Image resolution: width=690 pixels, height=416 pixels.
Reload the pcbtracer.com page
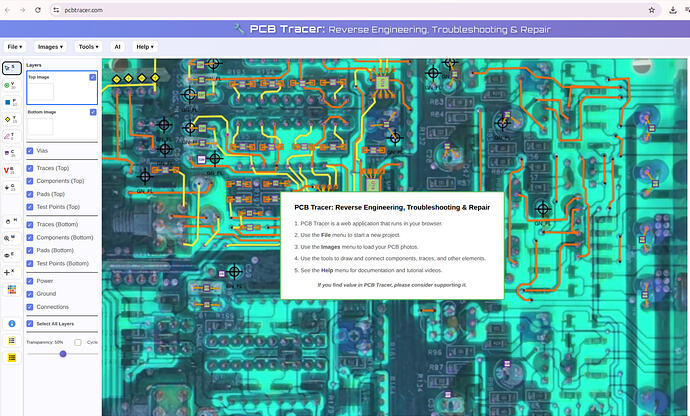pyautogui.click(x=38, y=10)
